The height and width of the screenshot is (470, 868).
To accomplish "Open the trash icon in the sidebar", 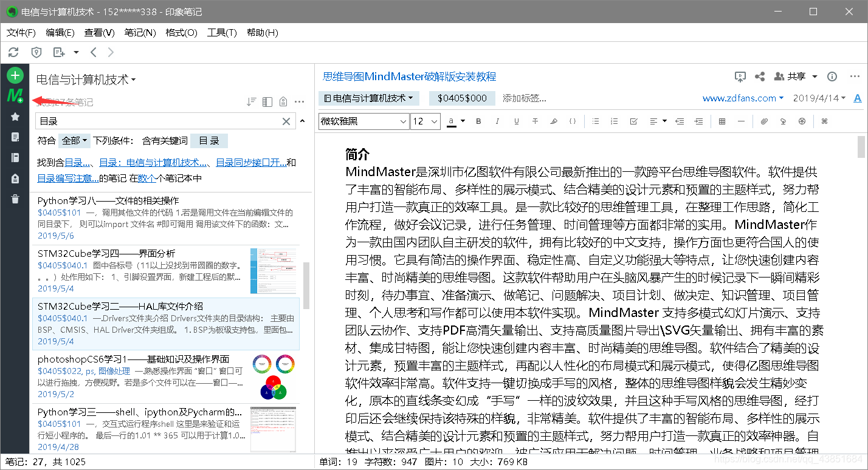I will coord(15,199).
